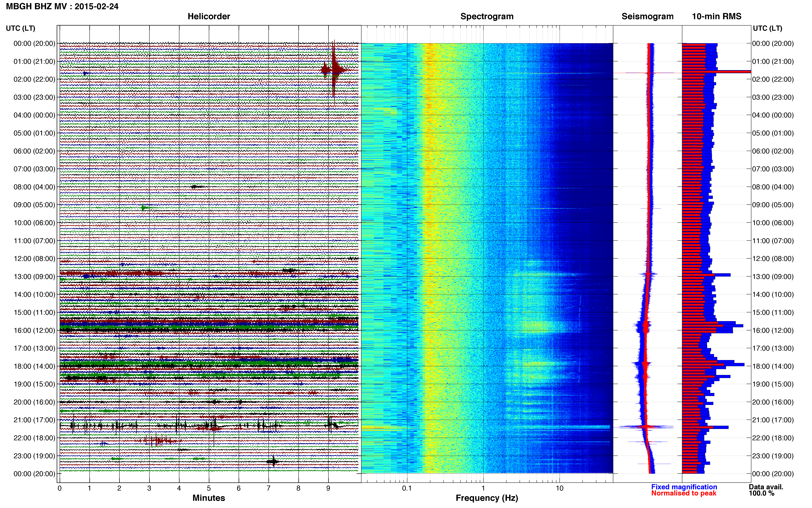Click the right '05:00 (01:00)' time label
Image resolution: width=812 pixels, height=508 pixels.
[773, 133]
